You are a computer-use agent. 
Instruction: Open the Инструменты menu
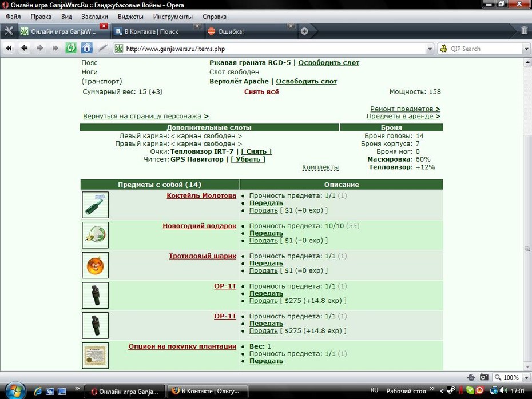click(x=173, y=17)
